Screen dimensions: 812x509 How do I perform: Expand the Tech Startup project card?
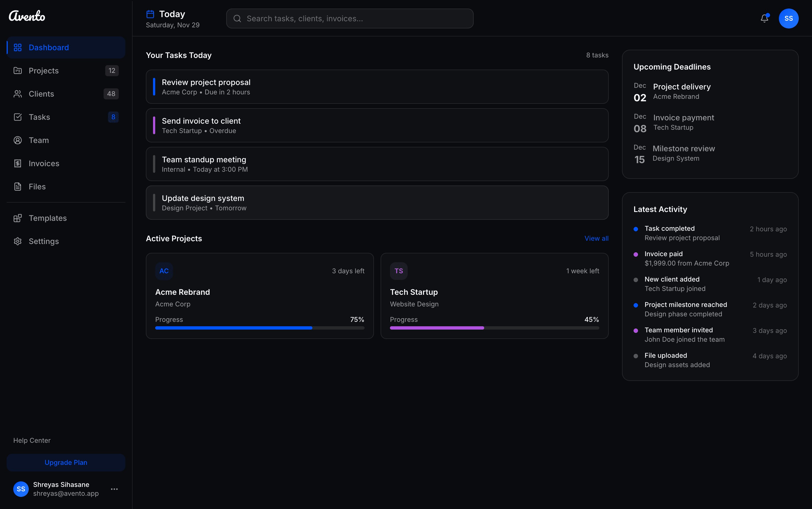tap(494, 296)
